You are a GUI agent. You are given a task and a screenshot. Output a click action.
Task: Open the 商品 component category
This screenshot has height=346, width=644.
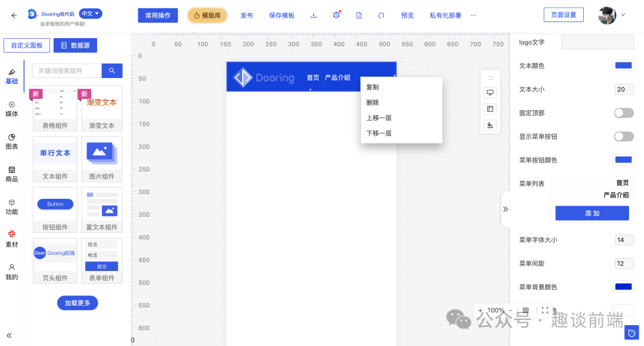[11, 173]
